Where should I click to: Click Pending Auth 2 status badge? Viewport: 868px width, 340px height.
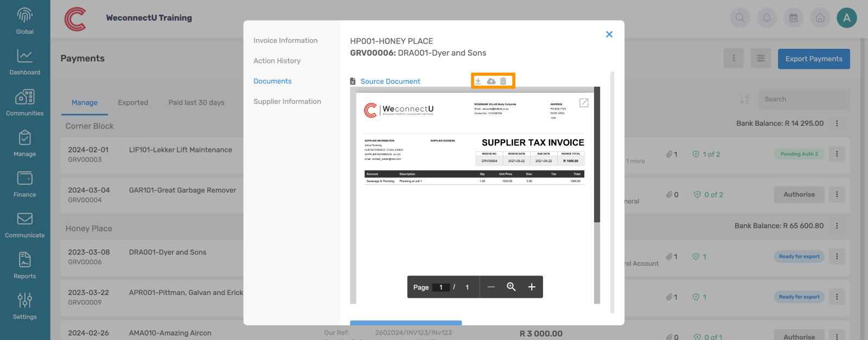[x=799, y=154]
